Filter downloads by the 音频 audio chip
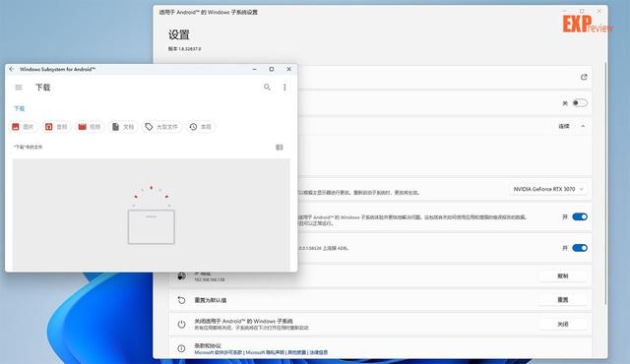Viewport: 630px width, 364px height. [x=57, y=127]
